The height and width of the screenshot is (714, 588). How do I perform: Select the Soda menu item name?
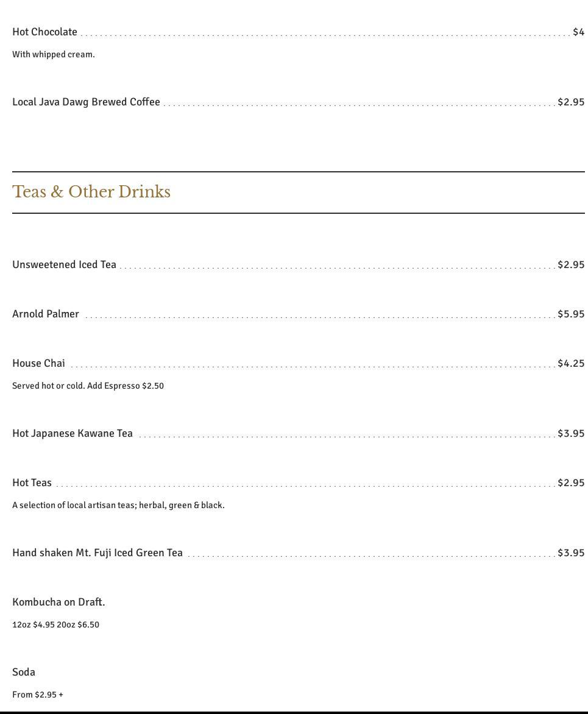(x=24, y=673)
